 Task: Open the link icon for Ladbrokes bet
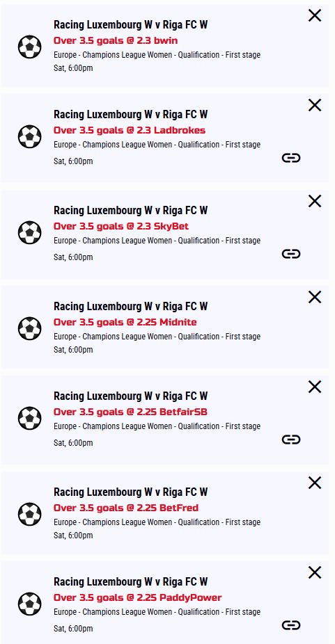point(291,158)
